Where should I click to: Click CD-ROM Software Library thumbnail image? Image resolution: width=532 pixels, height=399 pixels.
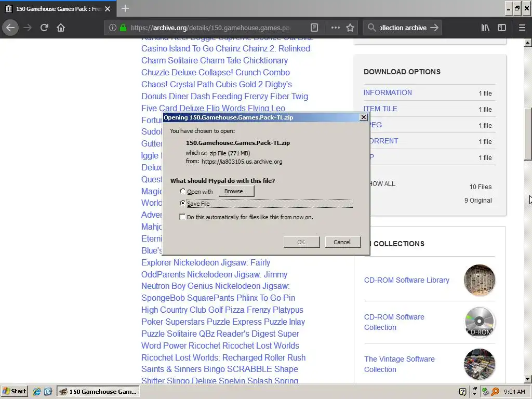coord(479,280)
